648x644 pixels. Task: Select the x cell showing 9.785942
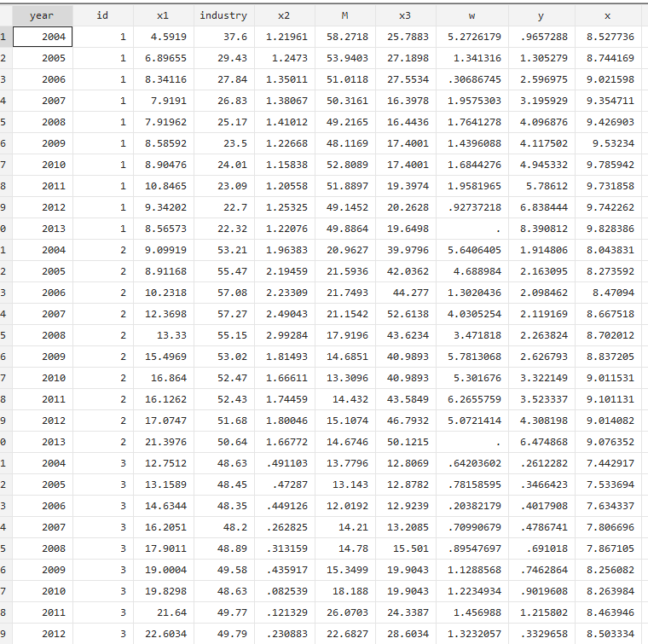[610, 165]
